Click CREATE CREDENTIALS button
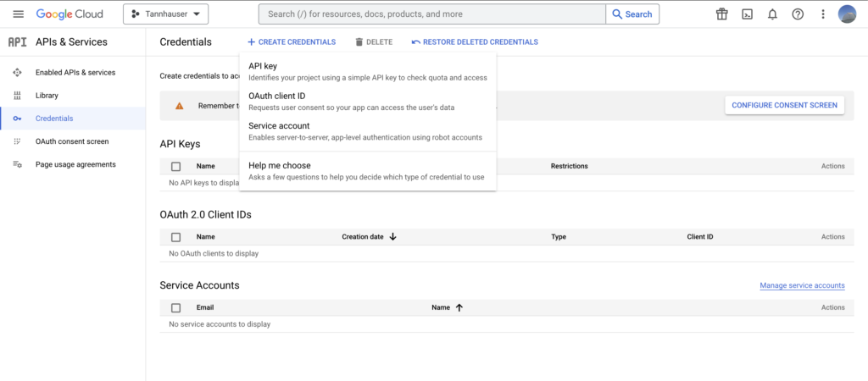The width and height of the screenshot is (868, 381). (x=292, y=42)
